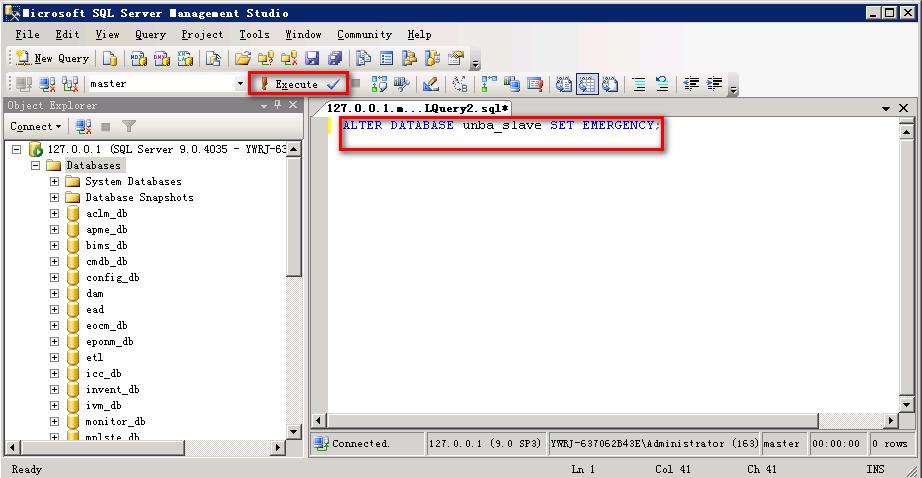Click the Disconnect query connection icon
Screen dimensions: 922x478
point(47,84)
